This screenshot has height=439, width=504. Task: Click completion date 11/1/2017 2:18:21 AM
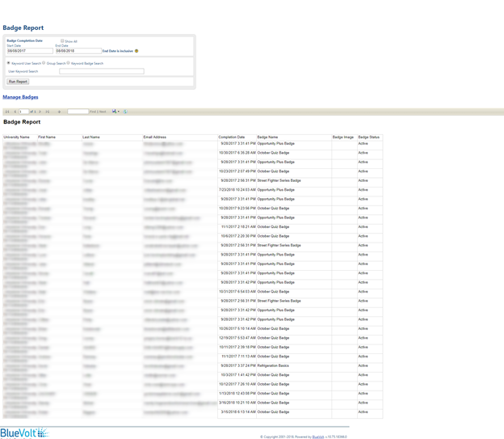pyautogui.click(x=238, y=227)
